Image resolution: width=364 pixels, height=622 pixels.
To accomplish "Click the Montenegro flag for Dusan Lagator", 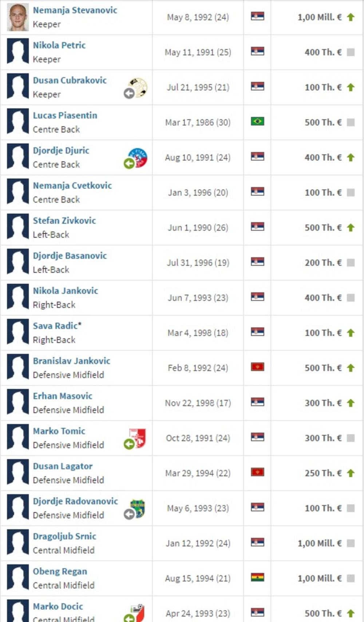I will [x=257, y=472].
